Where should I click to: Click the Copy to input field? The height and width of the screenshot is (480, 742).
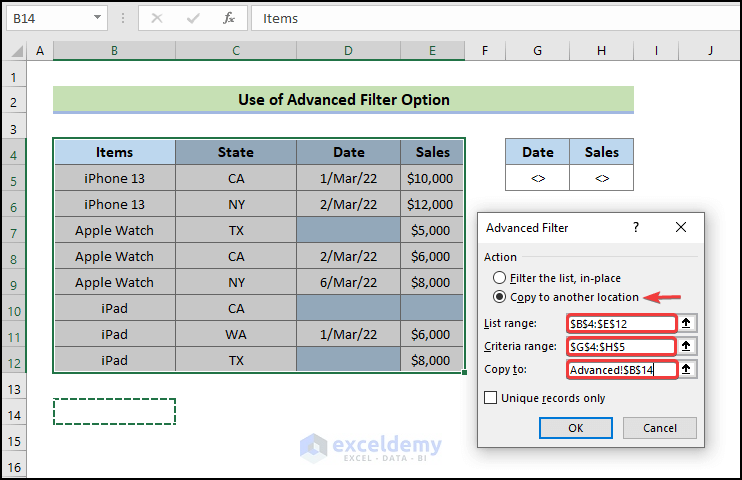(x=621, y=370)
